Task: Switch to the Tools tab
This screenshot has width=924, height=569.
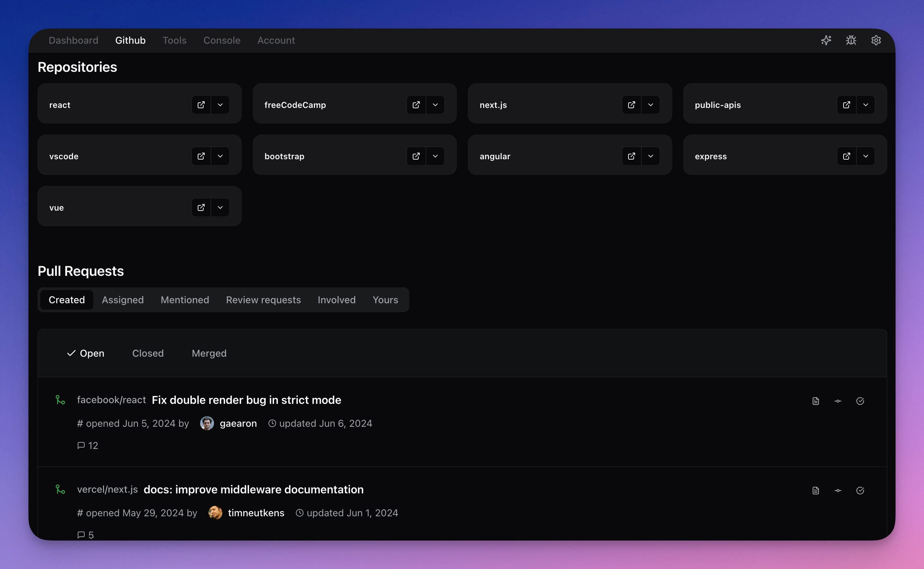Action: point(174,40)
